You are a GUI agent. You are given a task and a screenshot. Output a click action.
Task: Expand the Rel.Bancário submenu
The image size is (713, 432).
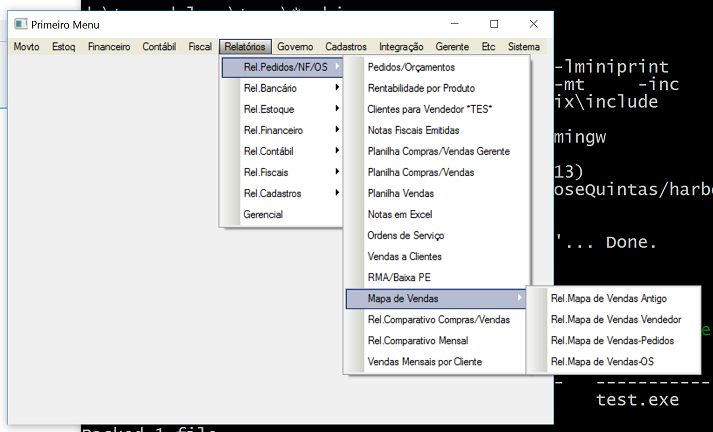[x=269, y=88]
